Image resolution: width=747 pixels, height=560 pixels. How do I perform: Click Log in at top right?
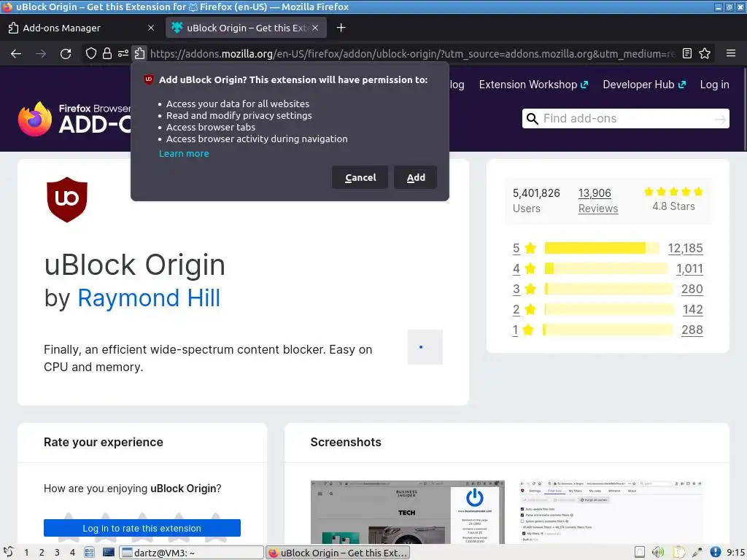(x=714, y=85)
